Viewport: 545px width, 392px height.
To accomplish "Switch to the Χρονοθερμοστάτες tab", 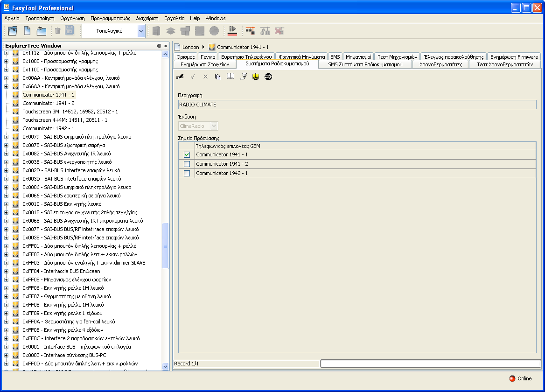I will [440, 64].
